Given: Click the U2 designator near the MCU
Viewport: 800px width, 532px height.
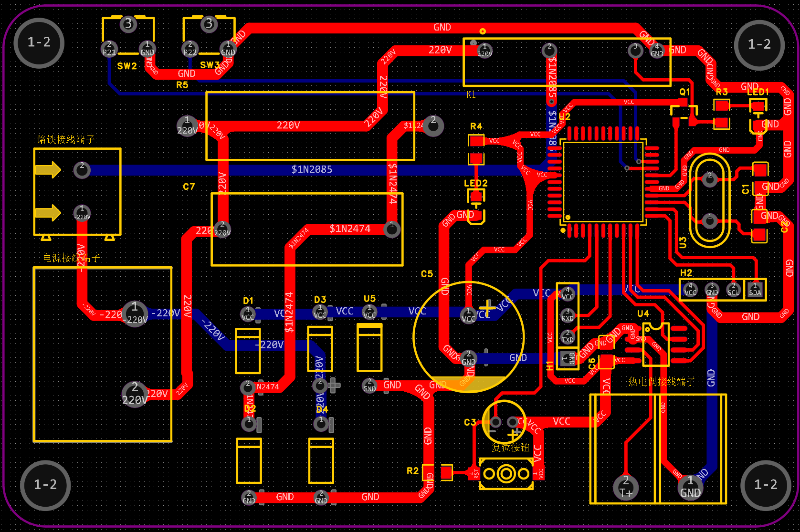Looking at the screenshot, I should click(x=565, y=116).
